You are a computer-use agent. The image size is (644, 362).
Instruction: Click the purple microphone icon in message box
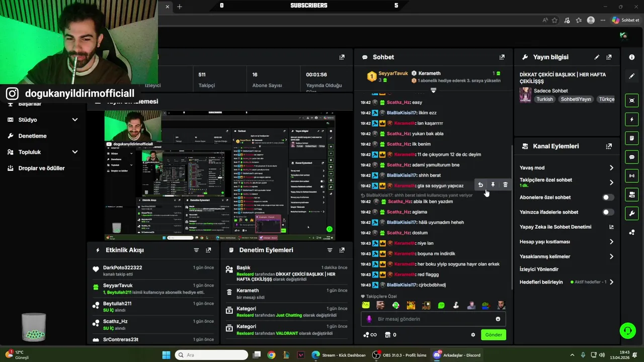(x=369, y=319)
